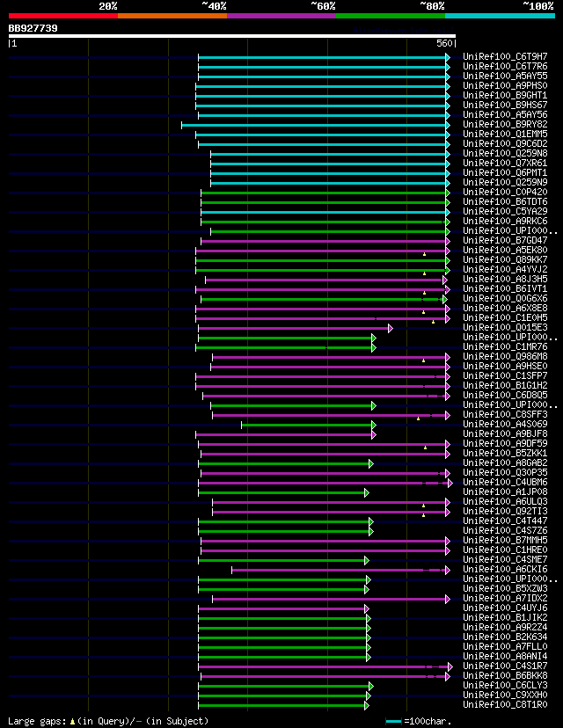Screen dimensions: 563x728
Task: Click the UniRef100_Q92TI3 label
Action: pyautogui.click(x=505, y=511)
